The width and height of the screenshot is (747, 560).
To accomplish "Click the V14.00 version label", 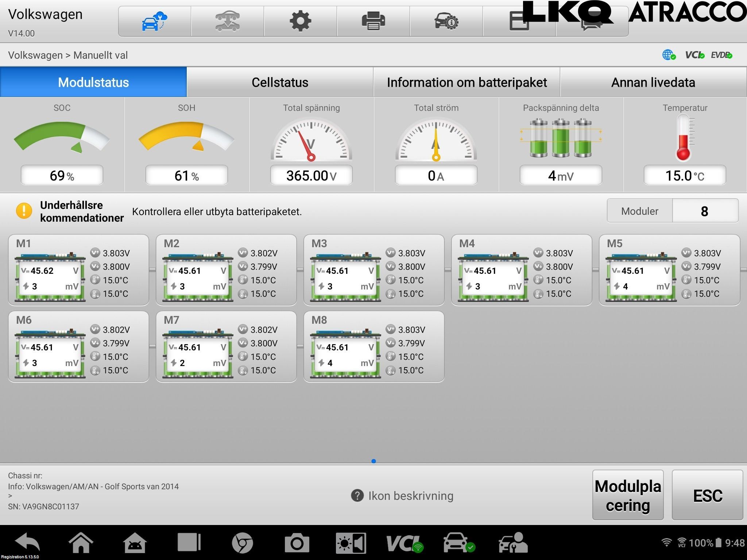I will coord(21,34).
